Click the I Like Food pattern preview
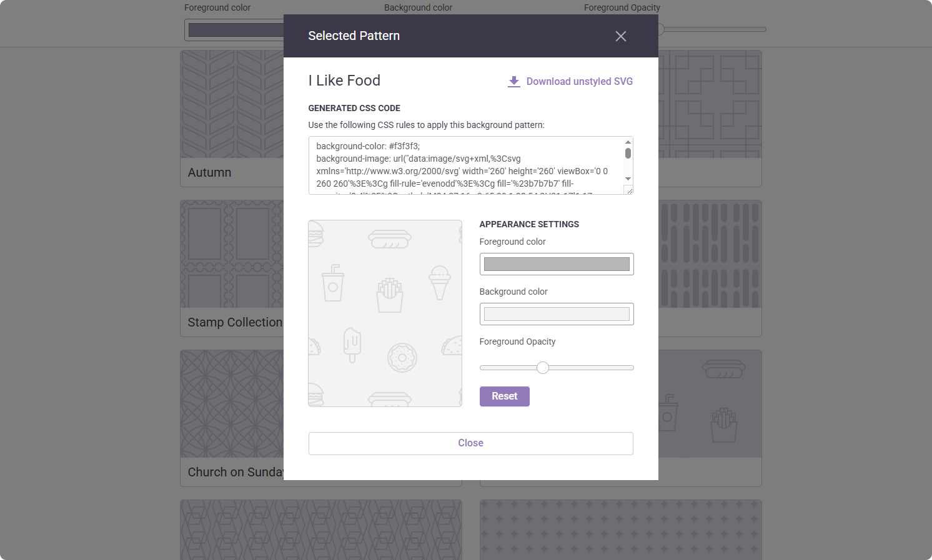 pyautogui.click(x=385, y=313)
